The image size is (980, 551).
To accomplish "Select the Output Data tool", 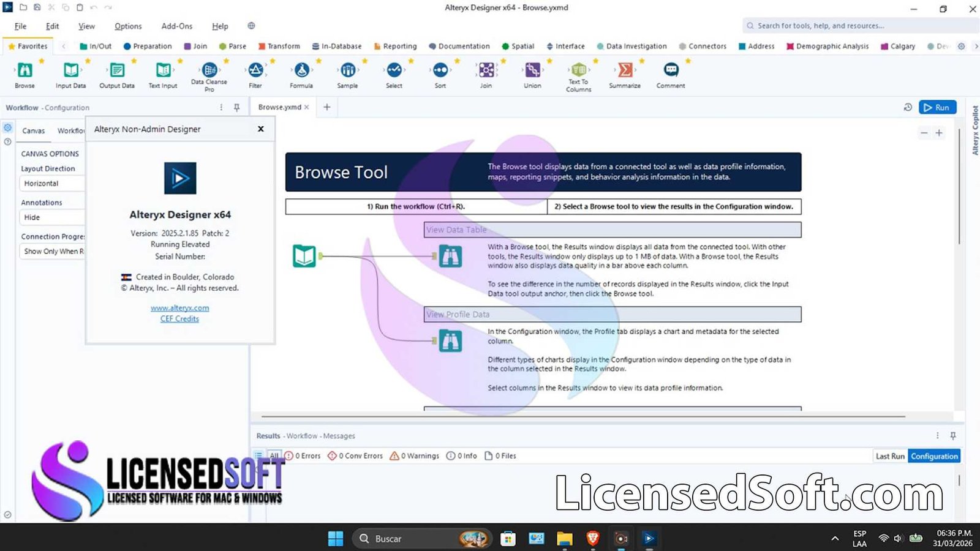I will point(116,73).
